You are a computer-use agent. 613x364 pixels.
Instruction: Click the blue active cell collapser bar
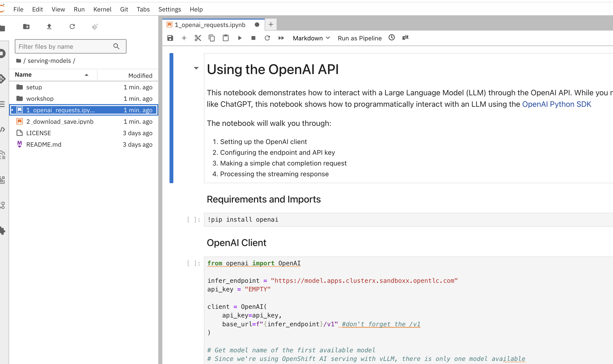point(171,118)
